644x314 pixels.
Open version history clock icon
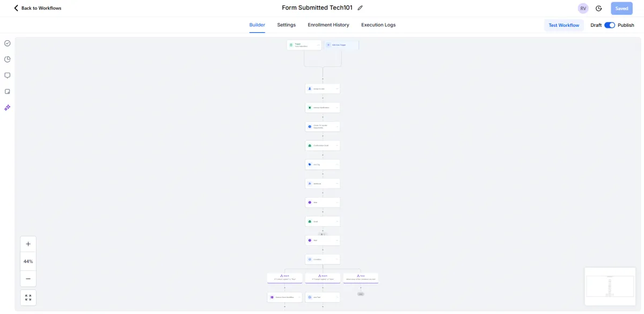(599, 9)
